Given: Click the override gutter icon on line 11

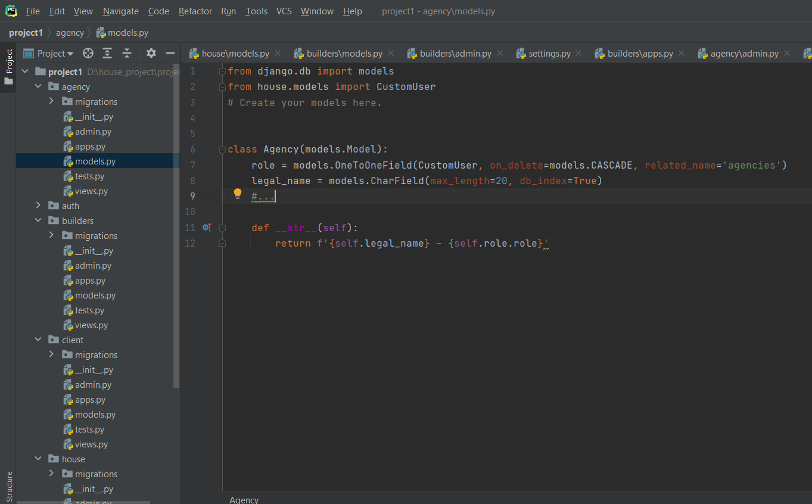Looking at the screenshot, I should click(207, 227).
